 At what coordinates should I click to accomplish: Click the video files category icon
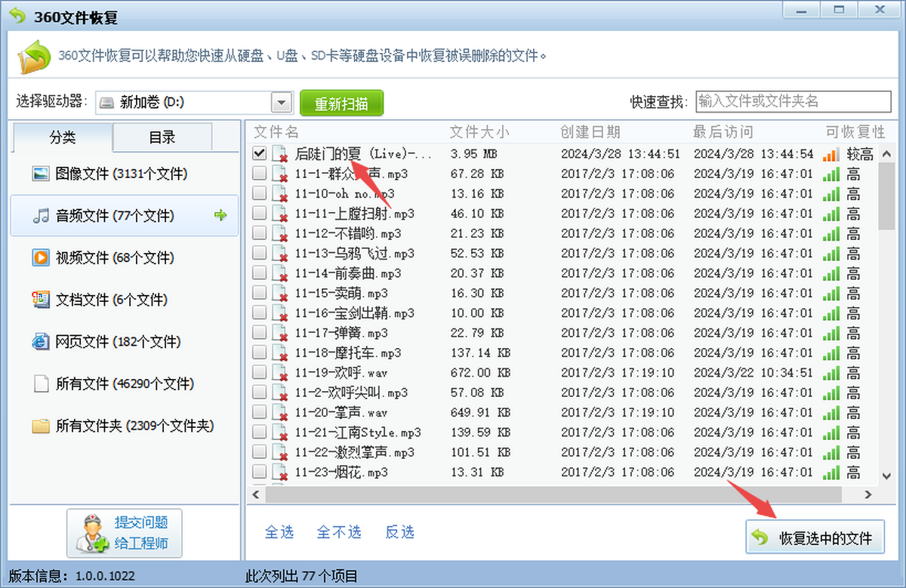pos(41,258)
